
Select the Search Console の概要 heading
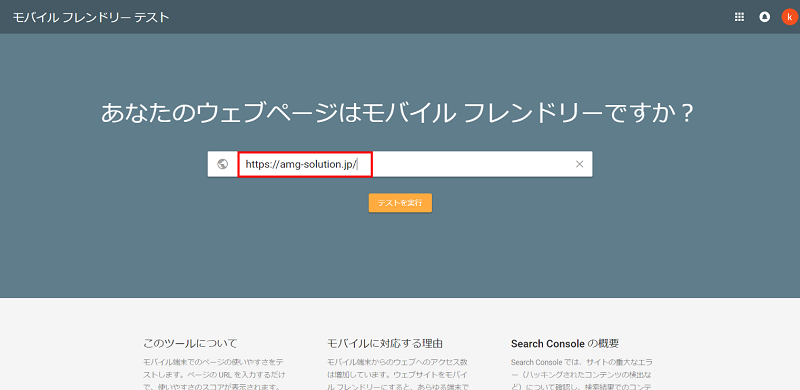coord(565,343)
